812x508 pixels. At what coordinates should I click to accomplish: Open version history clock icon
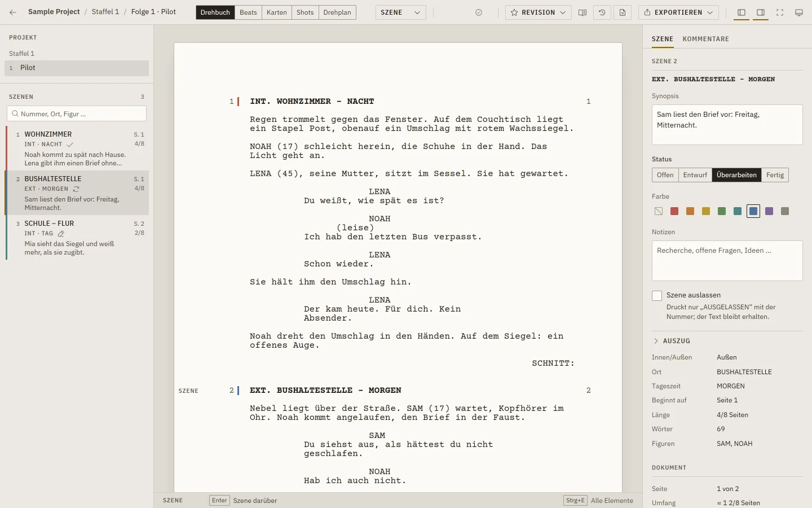pyautogui.click(x=602, y=12)
